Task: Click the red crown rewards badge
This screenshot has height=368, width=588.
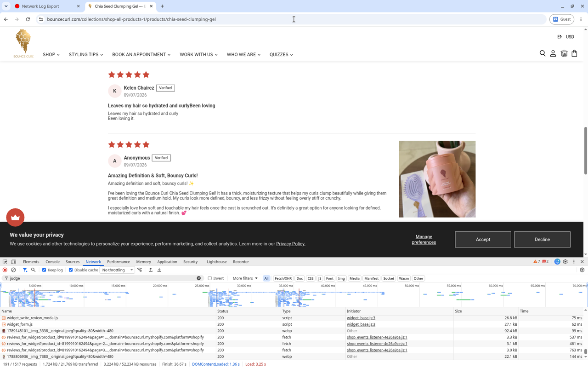Action: tap(15, 217)
